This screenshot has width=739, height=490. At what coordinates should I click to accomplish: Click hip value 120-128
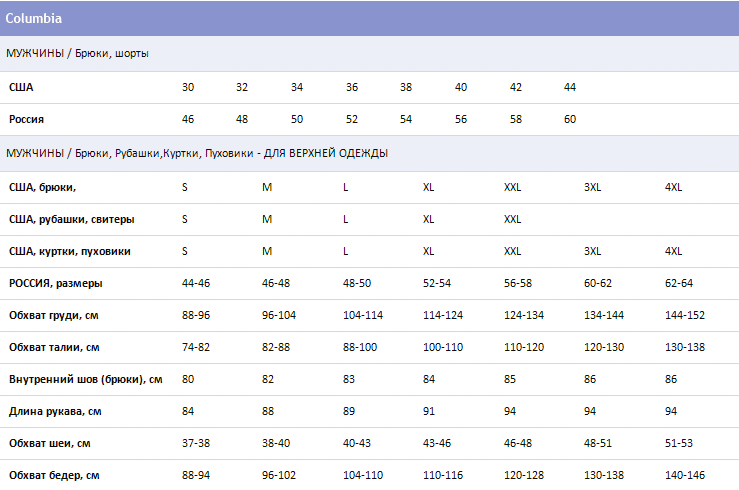click(x=524, y=476)
